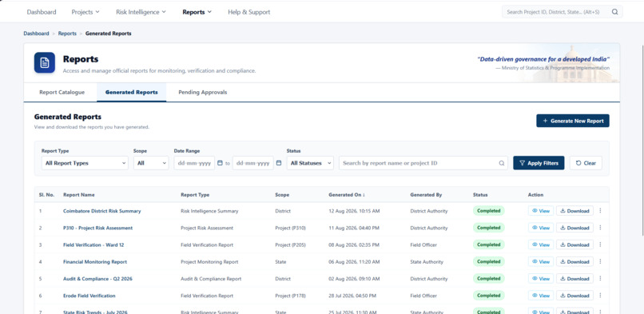Open Coimbatore District Risk Summary link

coord(101,211)
